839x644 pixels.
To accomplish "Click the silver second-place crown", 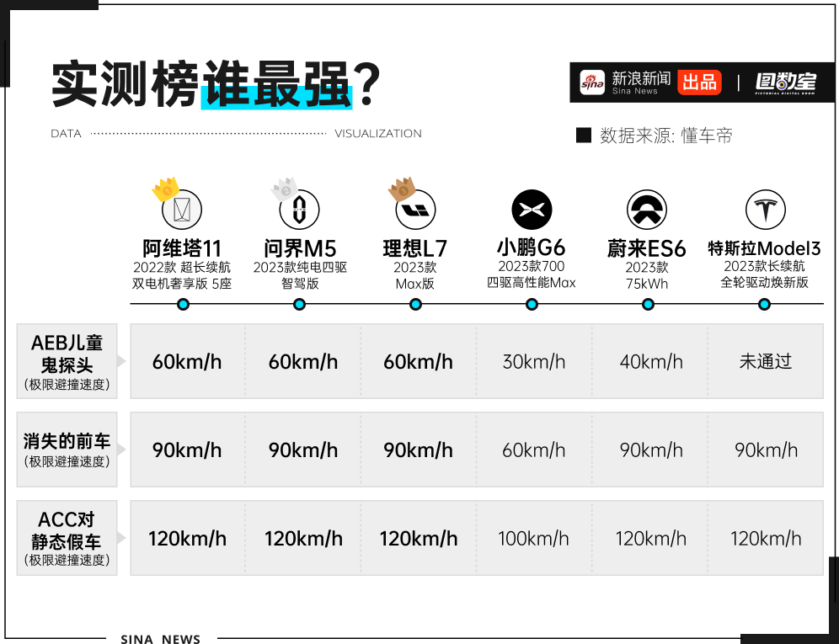I will [284, 189].
